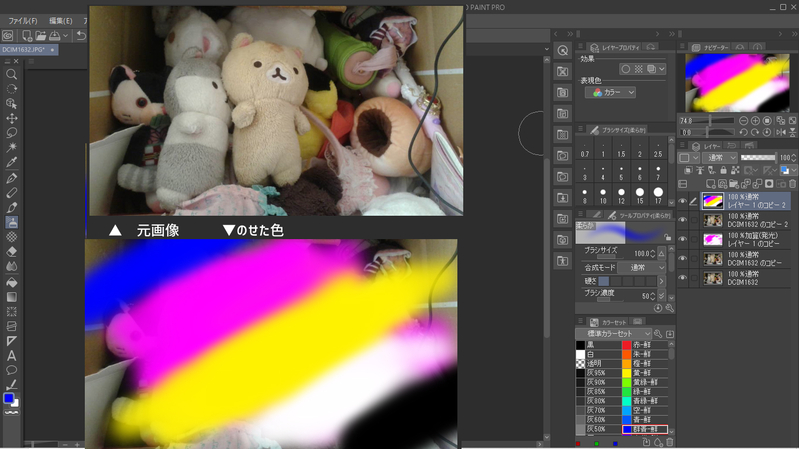Select brush size 0.7 preset
799x449 pixels.
[x=584, y=148]
